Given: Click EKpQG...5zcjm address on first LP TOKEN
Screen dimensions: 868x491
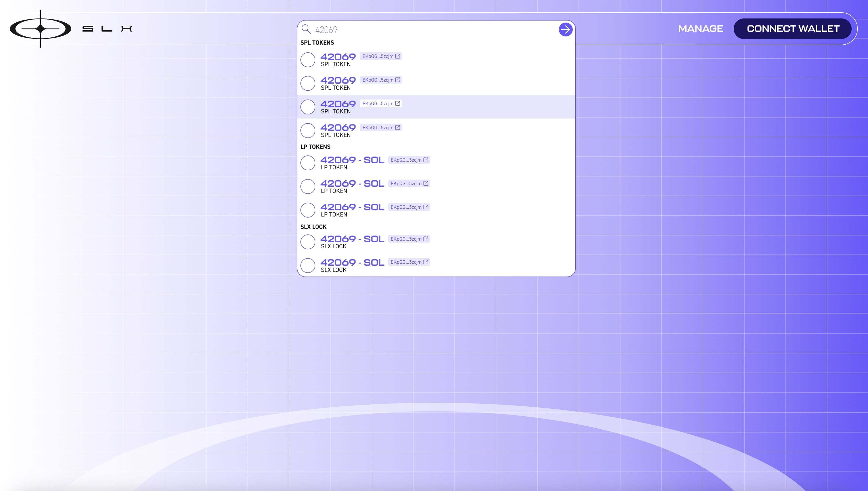Looking at the screenshot, I should tap(406, 160).
